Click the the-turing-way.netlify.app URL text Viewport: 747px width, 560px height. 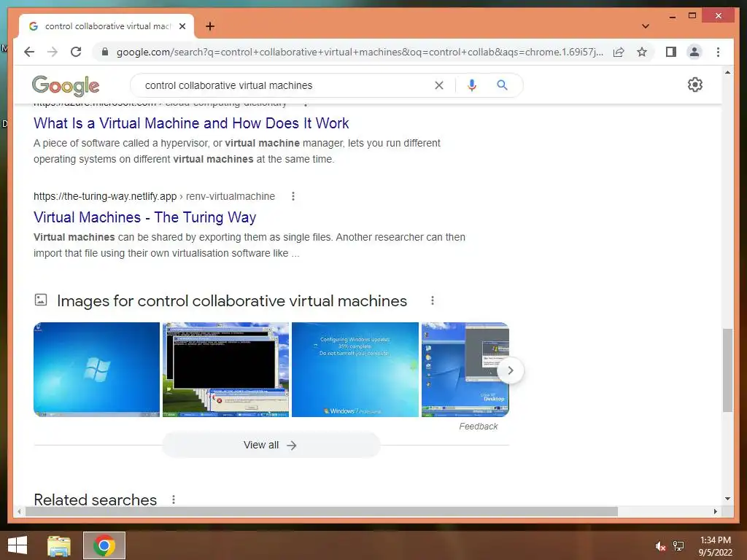(105, 196)
